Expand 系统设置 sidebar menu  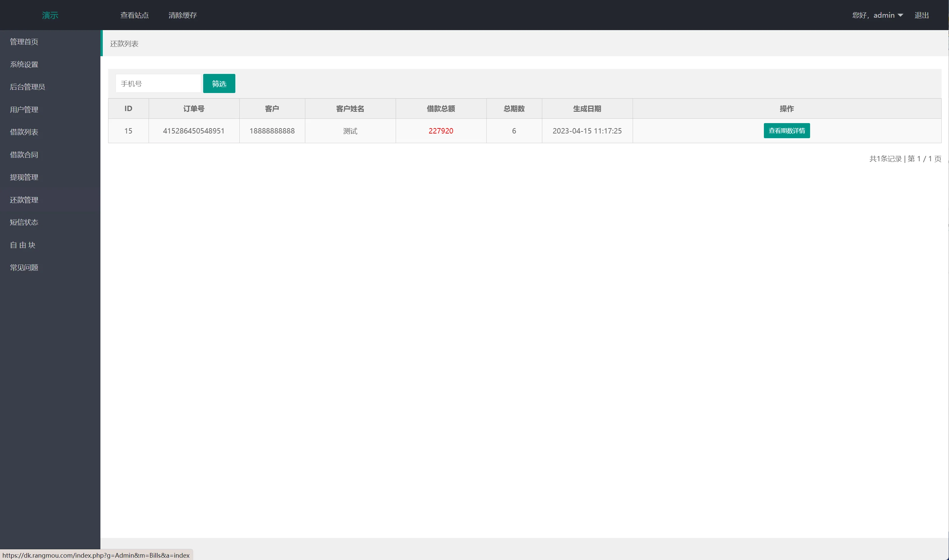pos(24,65)
